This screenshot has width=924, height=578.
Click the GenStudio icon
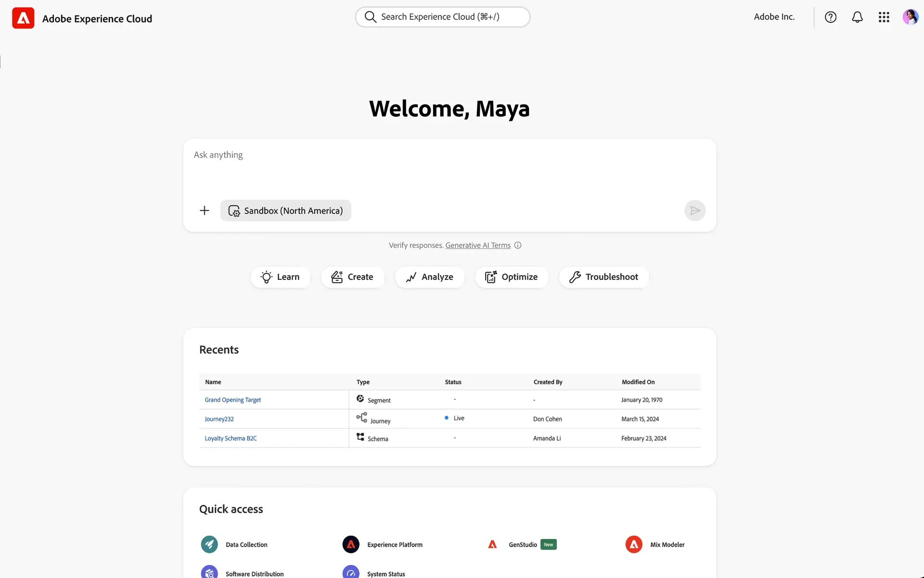point(492,544)
